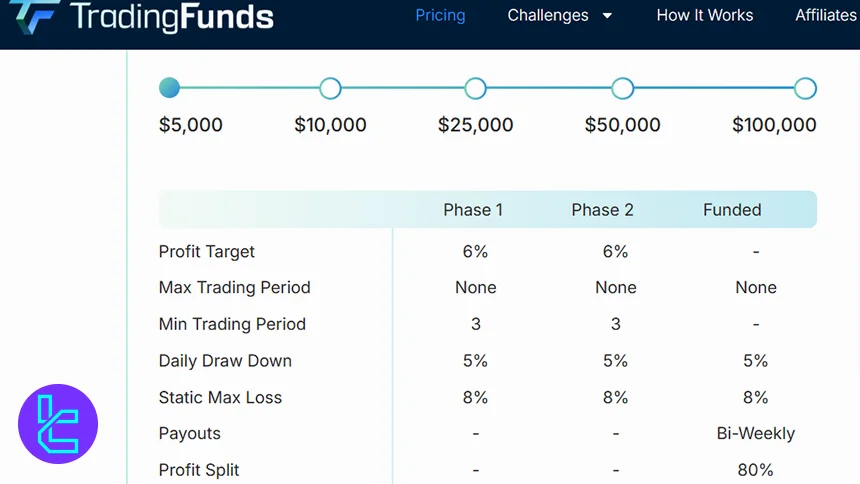Click the Phase 2 column header
Viewport: 860px width, 484px height.
click(602, 210)
